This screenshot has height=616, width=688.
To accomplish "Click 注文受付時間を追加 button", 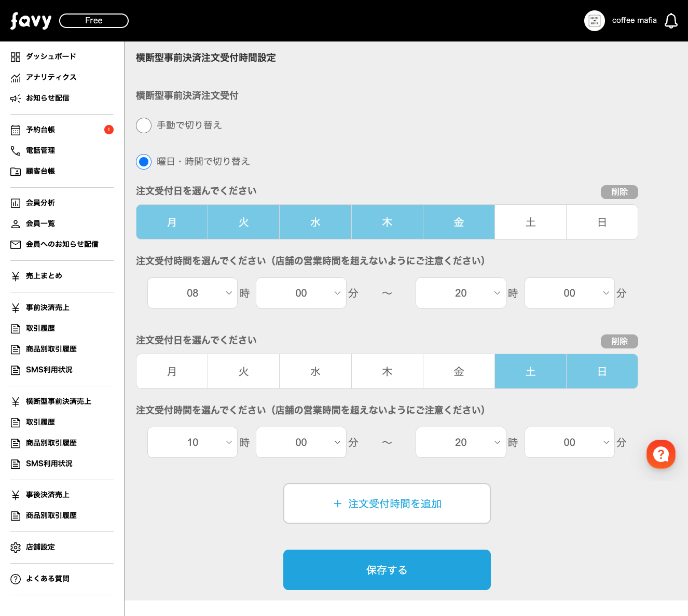I will click(387, 503).
